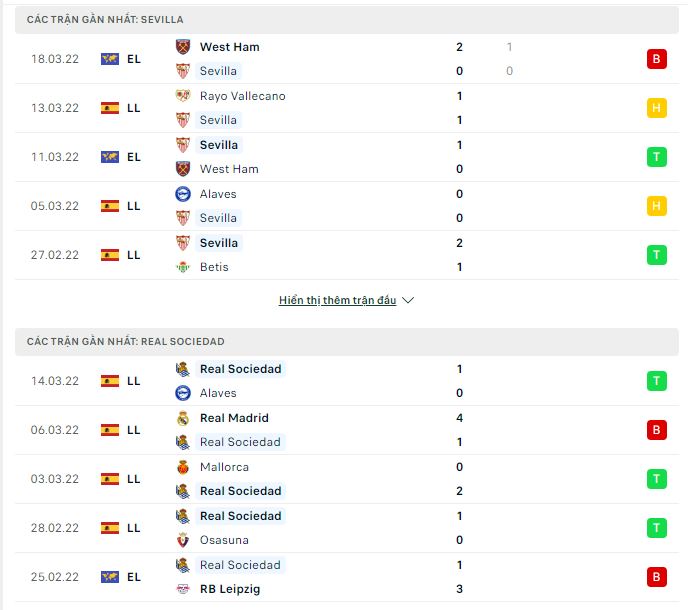Image resolution: width=688 pixels, height=610 pixels.
Task: Click the Các trận gần nhất: Sevilla header
Action: (x=347, y=20)
